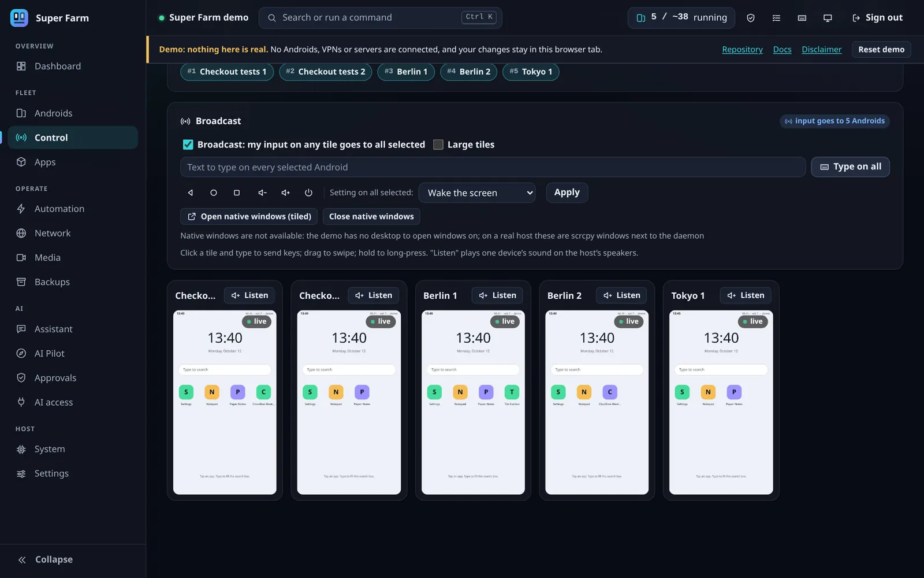Uncheck the Broadcast input checkbox
The width and height of the screenshot is (924, 578).
(188, 144)
